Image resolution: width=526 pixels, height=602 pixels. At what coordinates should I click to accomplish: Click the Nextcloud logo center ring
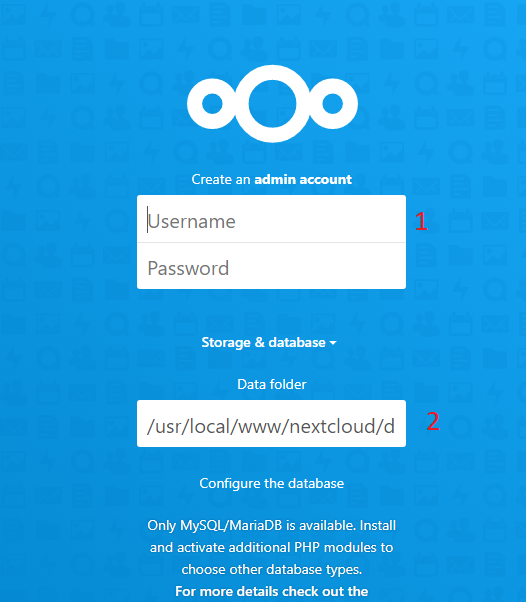[x=272, y=104]
